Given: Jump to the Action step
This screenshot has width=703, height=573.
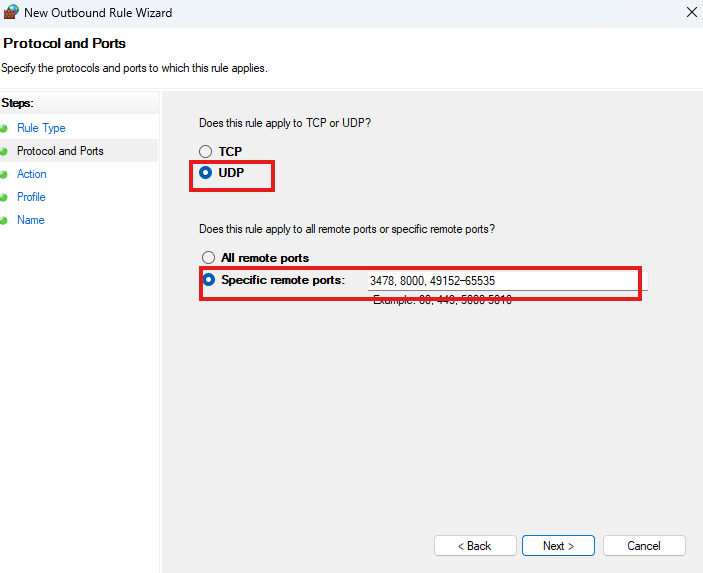Looking at the screenshot, I should (32, 174).
